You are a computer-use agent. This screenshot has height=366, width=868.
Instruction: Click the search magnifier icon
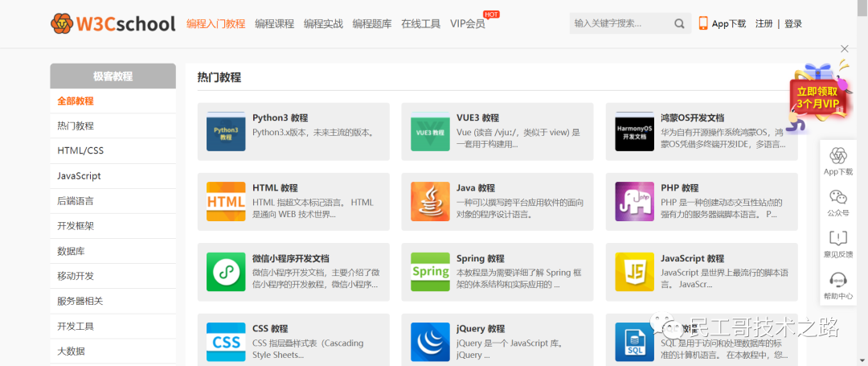[679, 23]
